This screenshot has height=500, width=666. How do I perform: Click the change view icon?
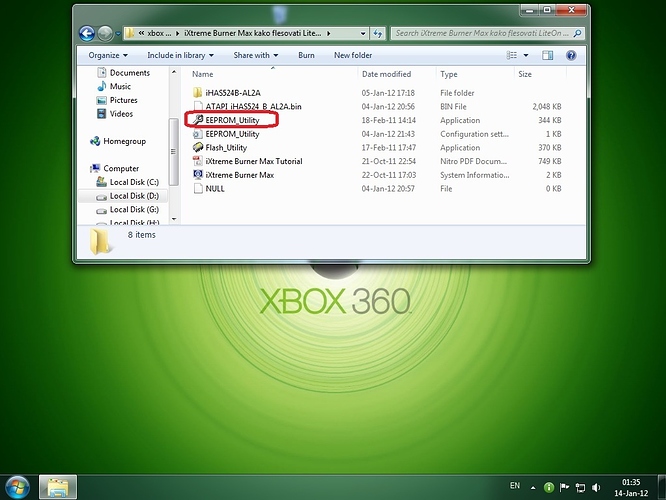[x=512, y=55]
